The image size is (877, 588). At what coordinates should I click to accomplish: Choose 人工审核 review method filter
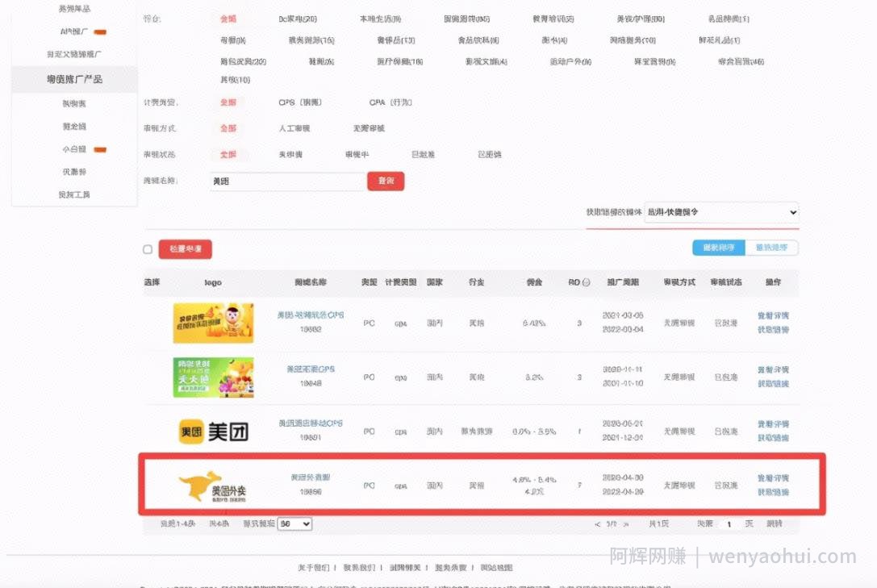[x=294, y=128]
